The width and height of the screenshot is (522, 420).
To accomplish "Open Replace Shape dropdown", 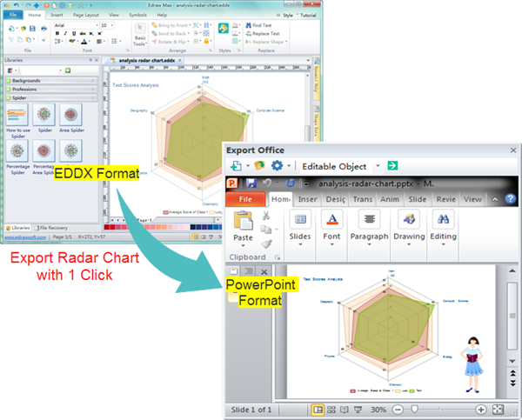I will (266, 42).
